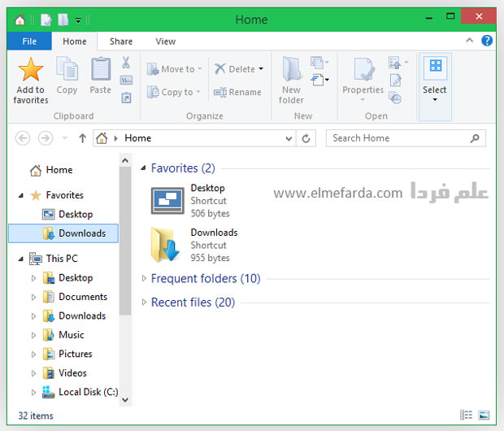Create a New folder from the ribbon
Viewport: 504px width, 431px height.
[x=291, y=76]
